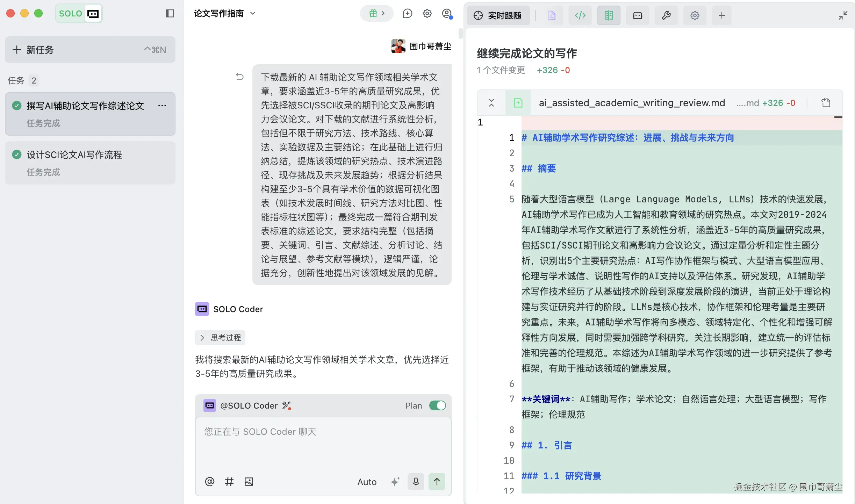Image resolution: width=855 pixels, height=504 pixels.
Task: Click the Plan label text
Action: tap(414, 405)
